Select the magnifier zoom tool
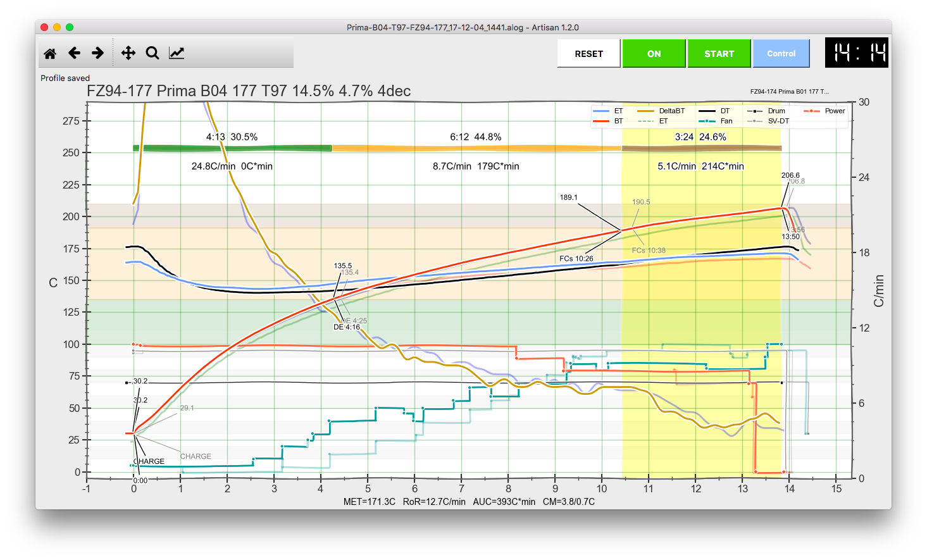Image resolution: width=927 pixels, height=560 pixels. [152, 53]
